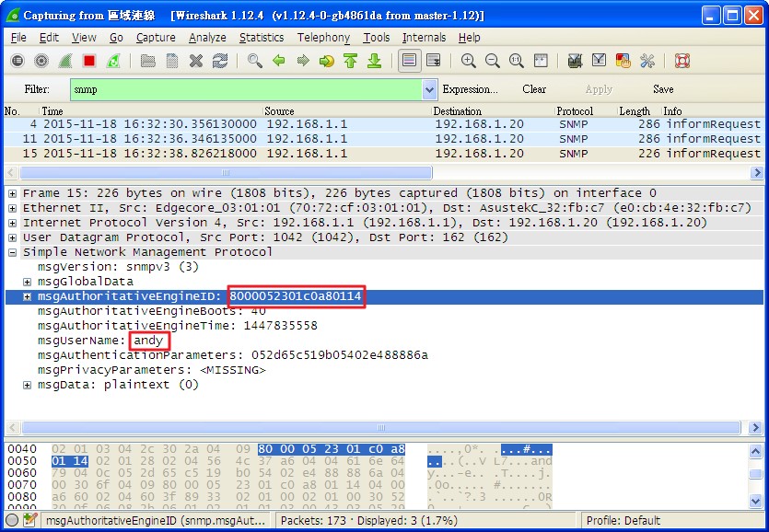Open the View menu

click(x=84, y=37)
